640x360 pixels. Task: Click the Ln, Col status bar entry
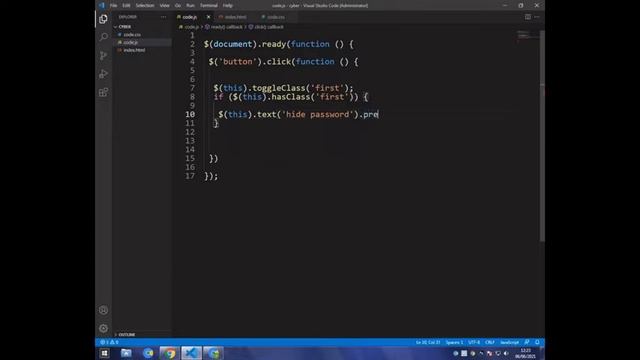pyautogui.click(x=428, y=342)
